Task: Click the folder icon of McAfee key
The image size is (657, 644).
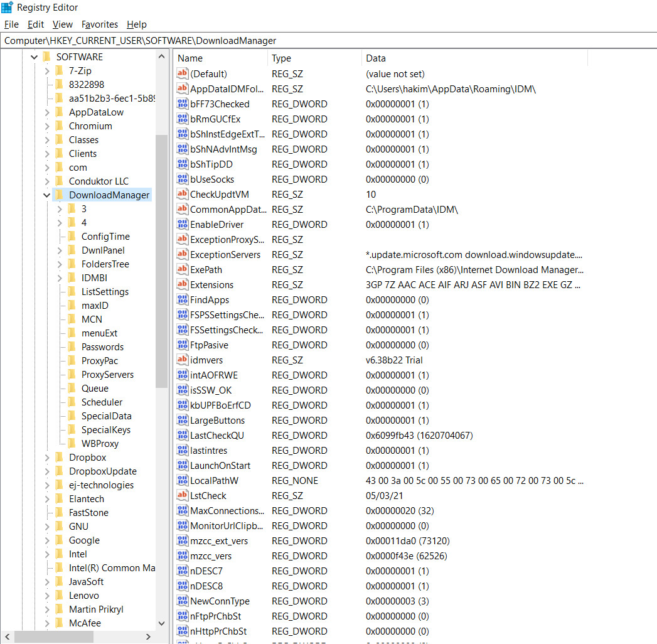Action: pos(59,623)
